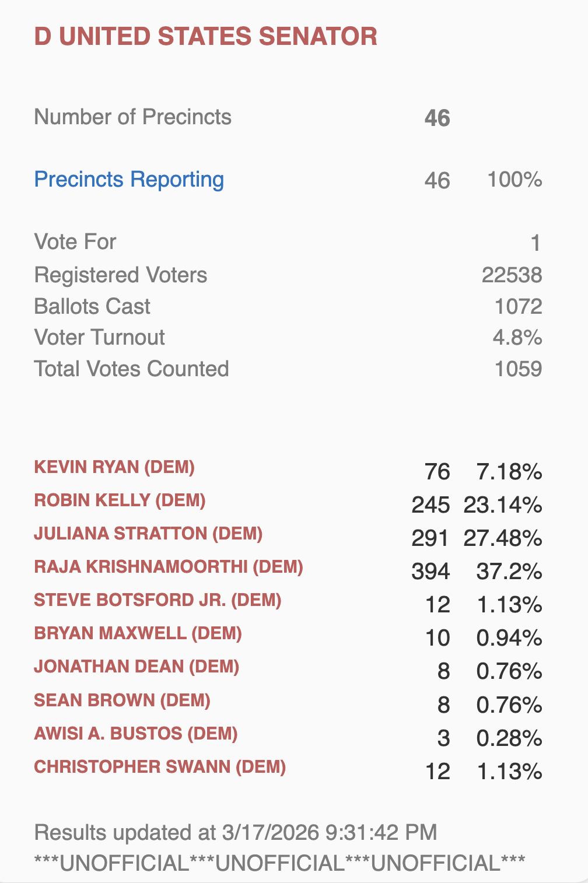Click the Registered Voters count 22538

coord(512,275)
